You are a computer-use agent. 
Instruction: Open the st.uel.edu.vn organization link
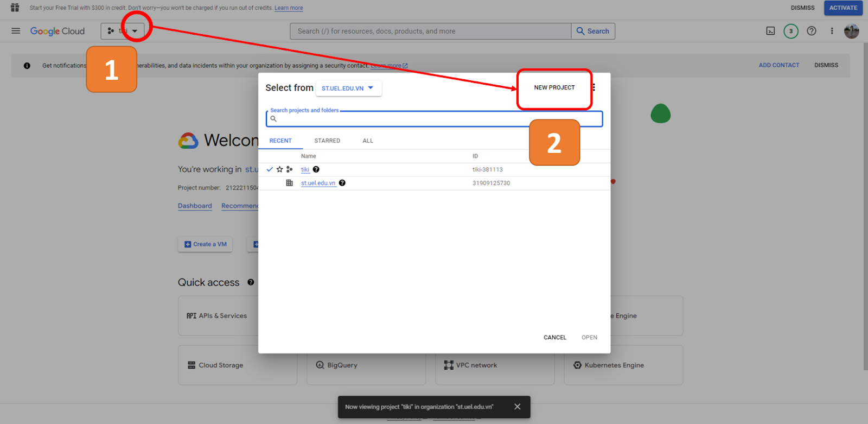click(318, 183)
